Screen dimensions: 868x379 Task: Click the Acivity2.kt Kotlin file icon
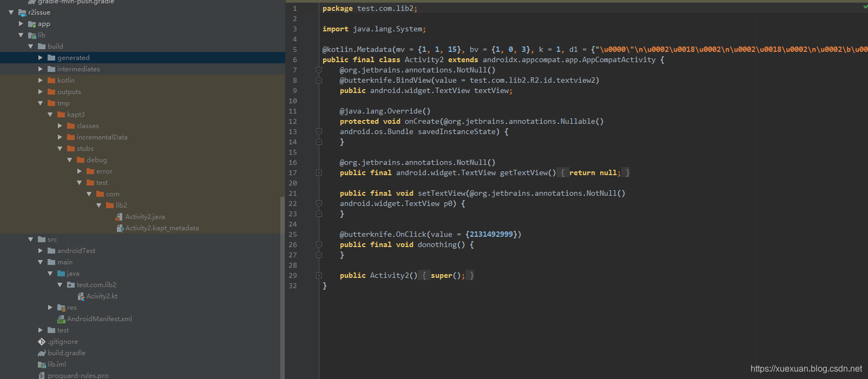81,296
